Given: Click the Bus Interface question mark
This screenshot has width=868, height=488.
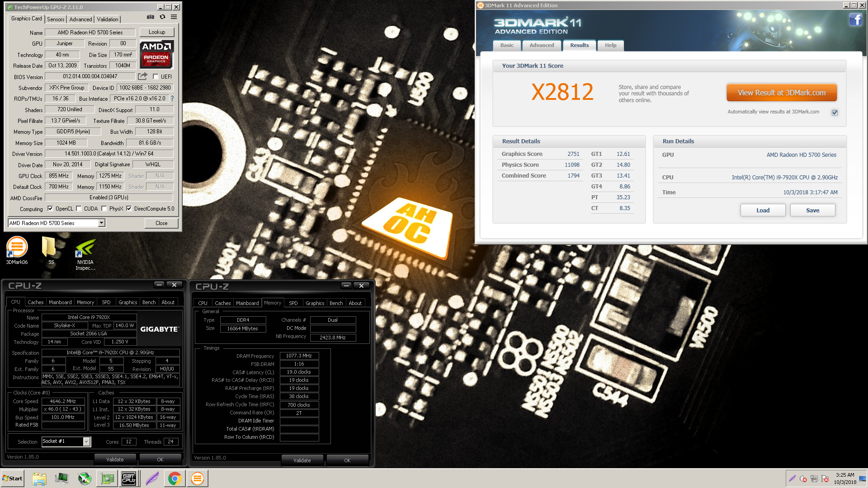Looking at the screenshot, I should click(172, 99).
